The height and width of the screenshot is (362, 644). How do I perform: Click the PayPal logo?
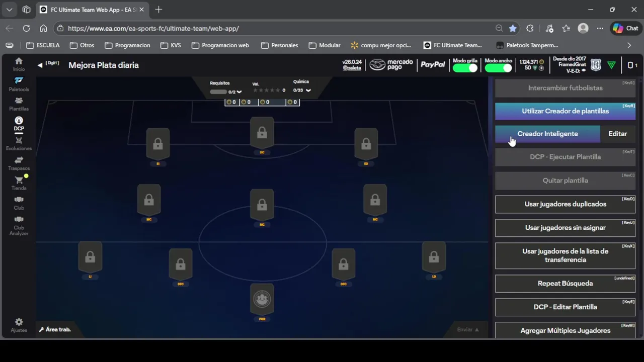[433, 65]
